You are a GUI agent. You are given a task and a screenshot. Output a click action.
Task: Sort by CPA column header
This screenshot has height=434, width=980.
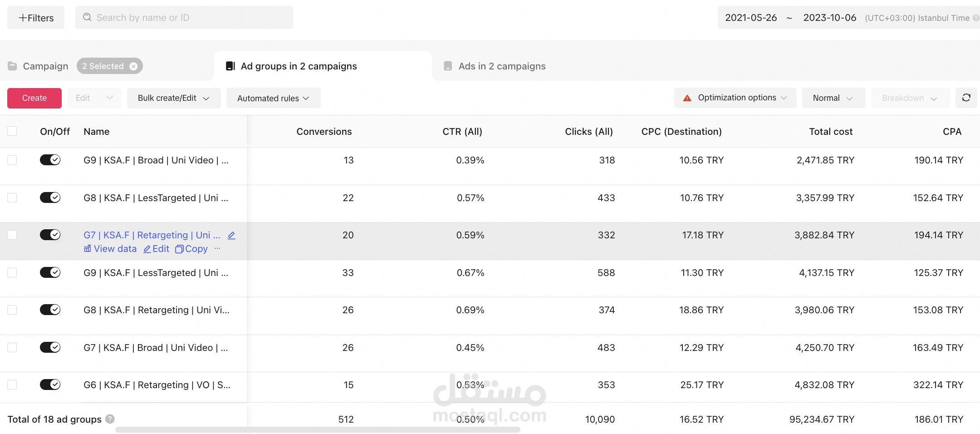point(952,132)
